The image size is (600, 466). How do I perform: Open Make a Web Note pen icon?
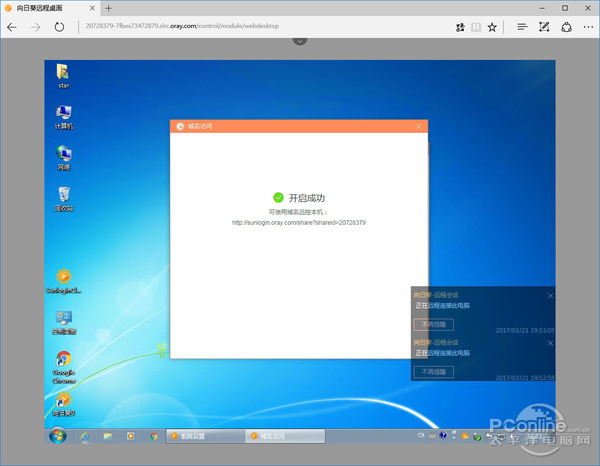544,27
